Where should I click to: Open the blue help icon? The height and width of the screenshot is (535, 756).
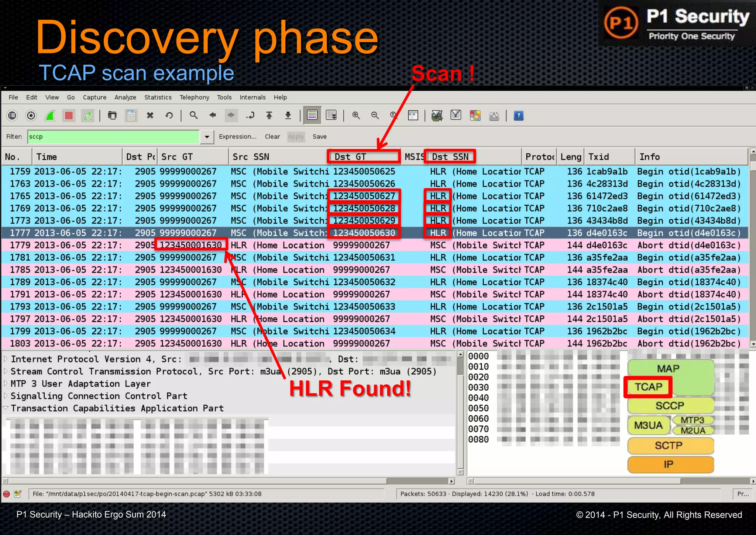pos(519,116)
